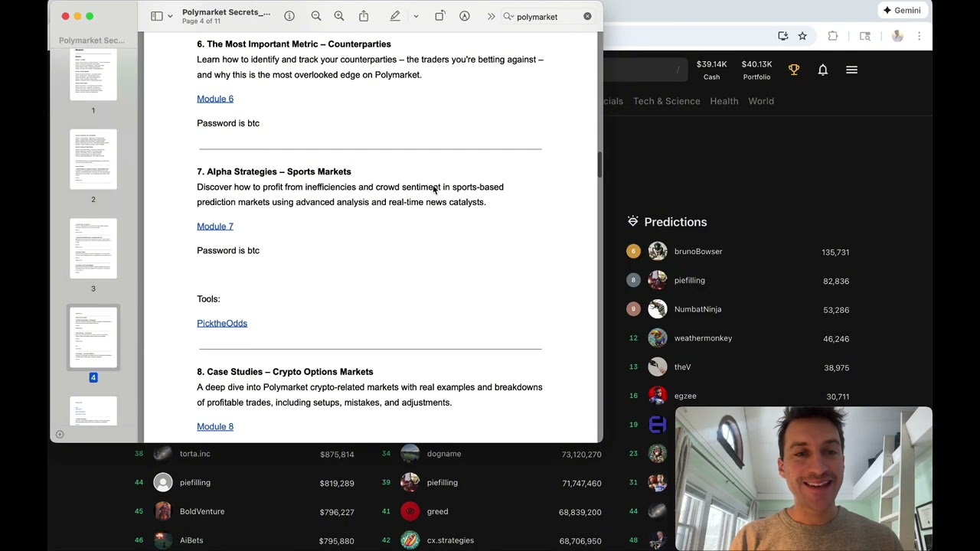This screenshot has width=980, height=551.
Task: Open AiBets leaderboard entry
Action: coord(245,540)
